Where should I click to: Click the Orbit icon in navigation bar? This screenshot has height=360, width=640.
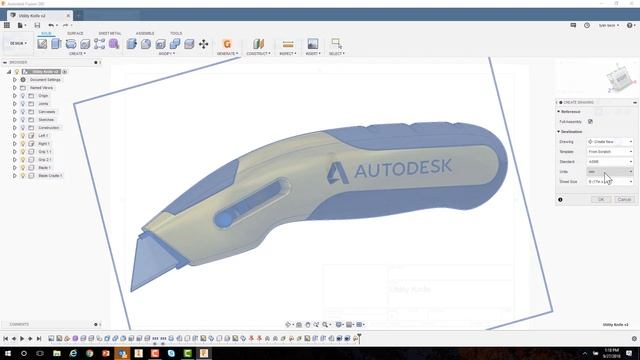[x=289, y=324]
